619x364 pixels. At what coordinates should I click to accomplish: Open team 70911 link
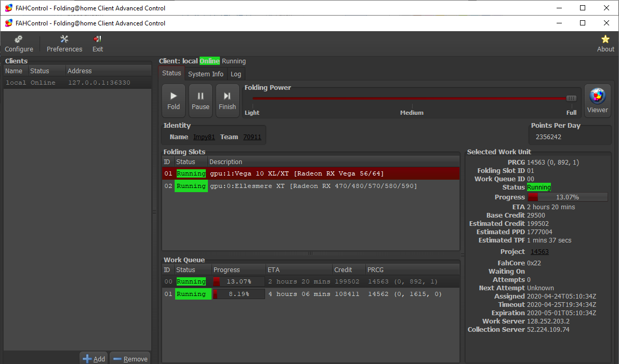(252, 137)
